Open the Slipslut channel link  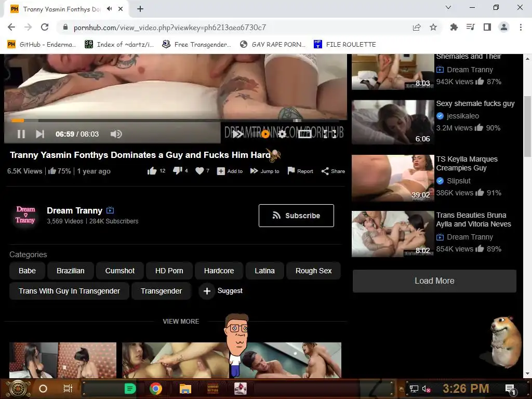(x=458, y=181)
